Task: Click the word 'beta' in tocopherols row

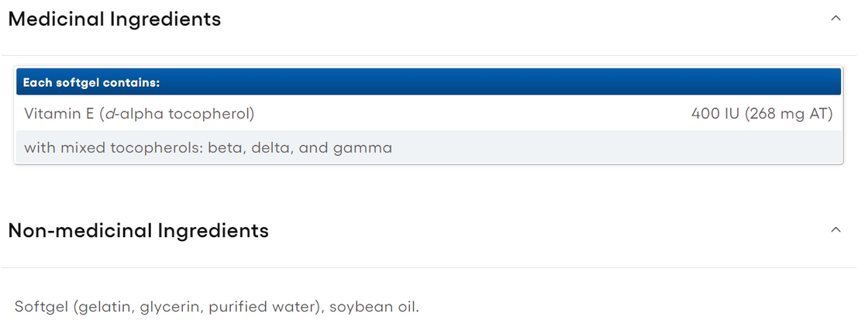Action: point(225,147)
